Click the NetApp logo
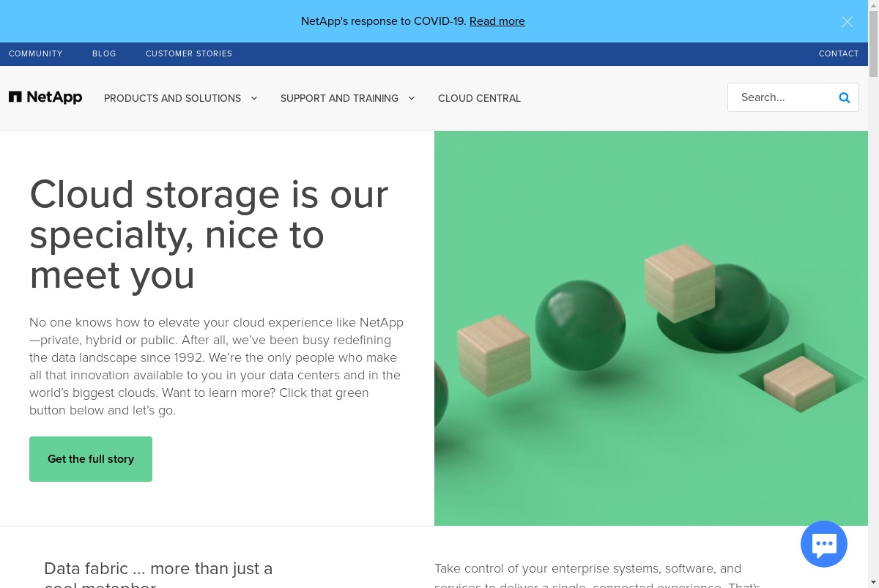879x588 pixels. click(x=45, y=97)
